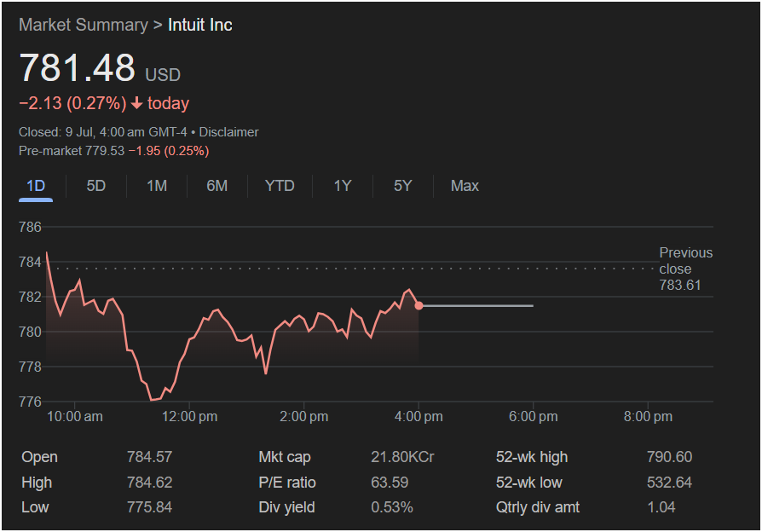Screen dimensions: 762x532
Task: Click the 776 price axis label
Action: tap(30, 402)
